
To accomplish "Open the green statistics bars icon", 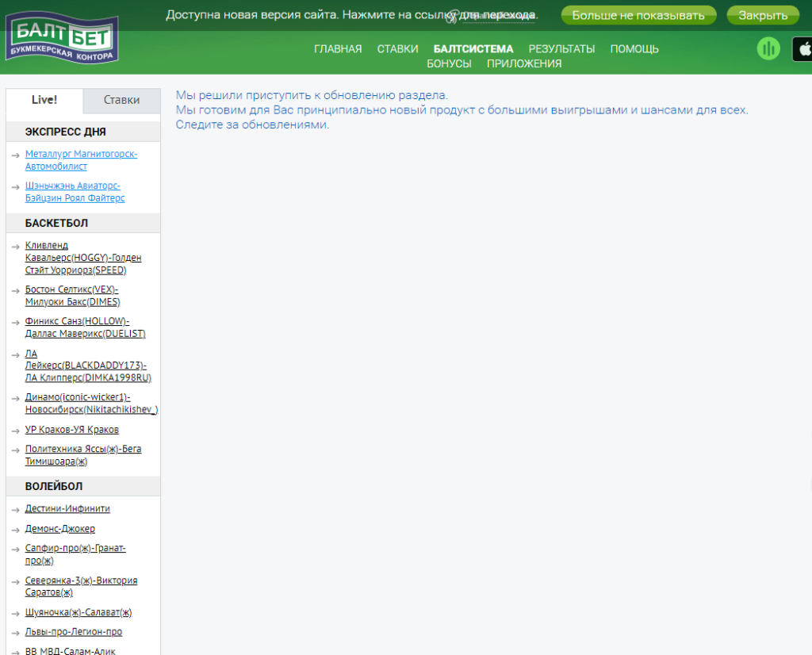I will (768, 49).
